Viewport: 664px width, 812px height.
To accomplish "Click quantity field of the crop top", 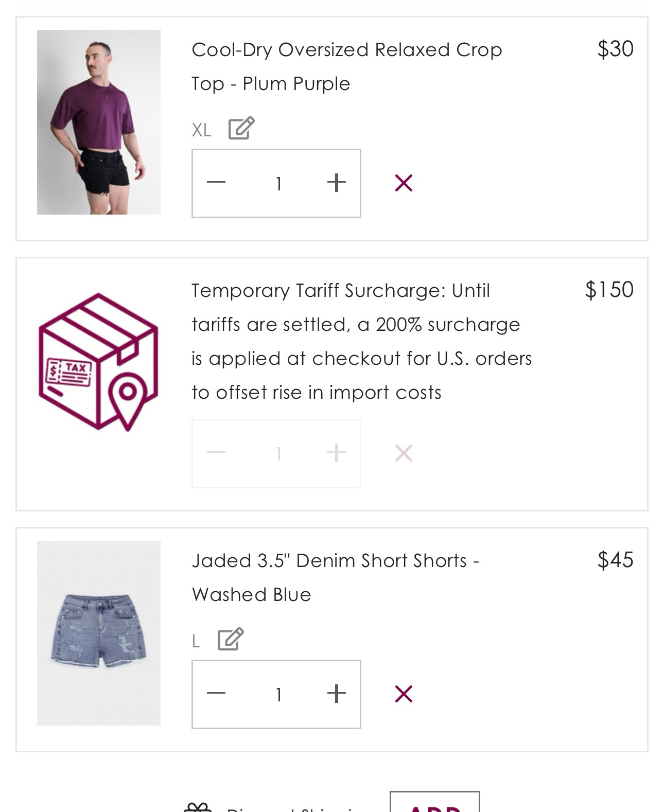I will coord(278,183).
